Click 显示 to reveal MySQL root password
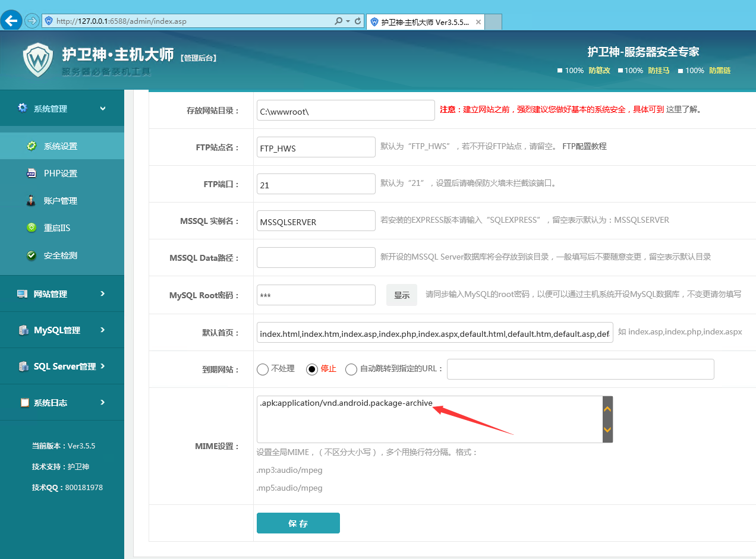This screenshot has width=756, height=559. click(402, 295)
